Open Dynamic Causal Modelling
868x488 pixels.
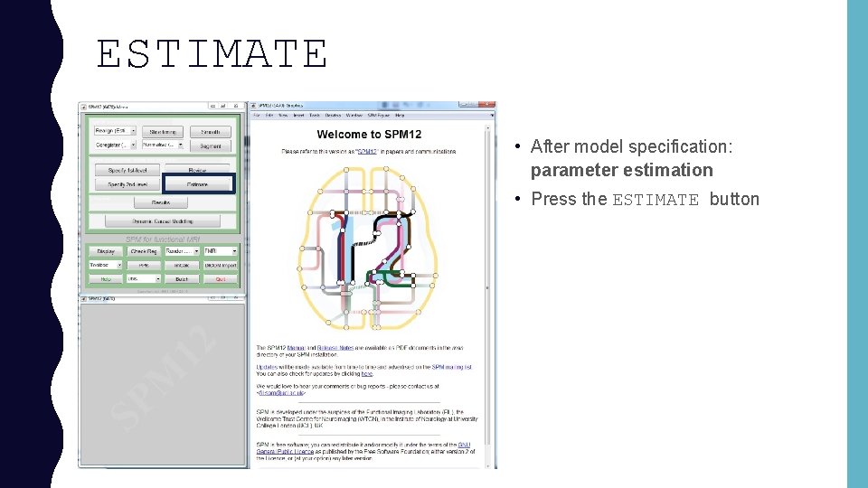coord(163,221)
